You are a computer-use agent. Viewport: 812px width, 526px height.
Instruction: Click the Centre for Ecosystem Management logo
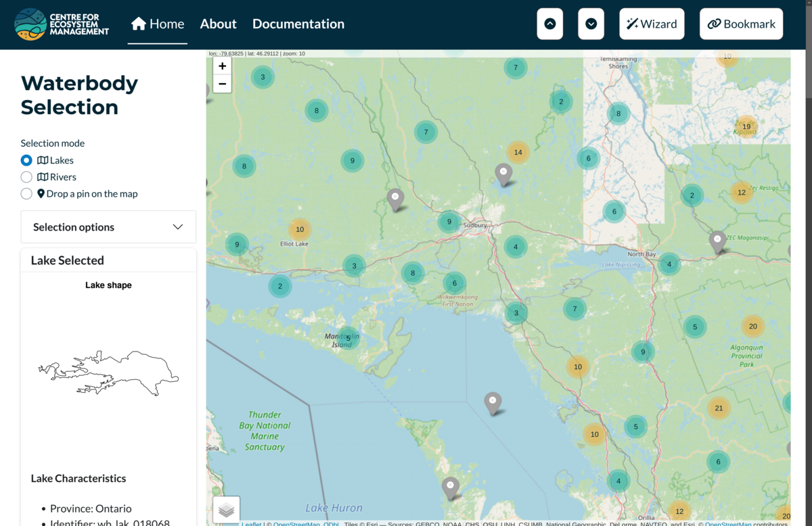[x=62, y=24]
